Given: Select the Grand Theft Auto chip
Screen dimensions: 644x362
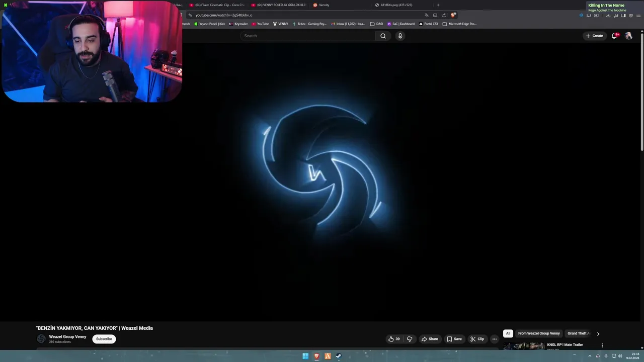Looking at the screenshot, I should (x=578, y=333).
